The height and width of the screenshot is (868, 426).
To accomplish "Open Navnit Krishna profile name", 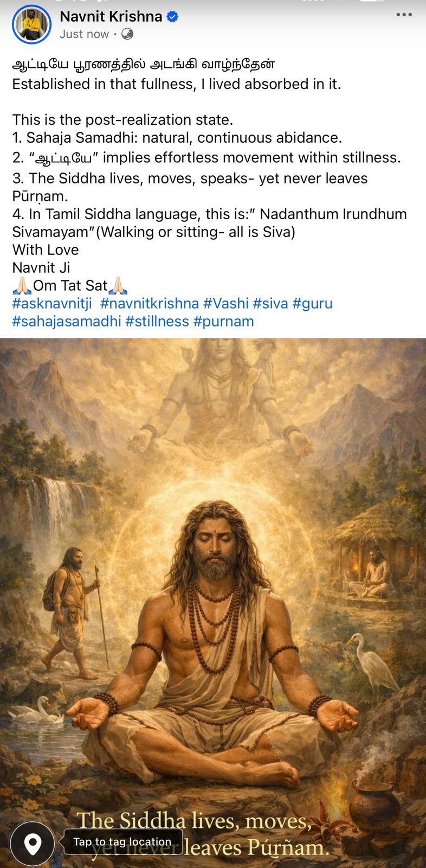I will coord(111,17).
